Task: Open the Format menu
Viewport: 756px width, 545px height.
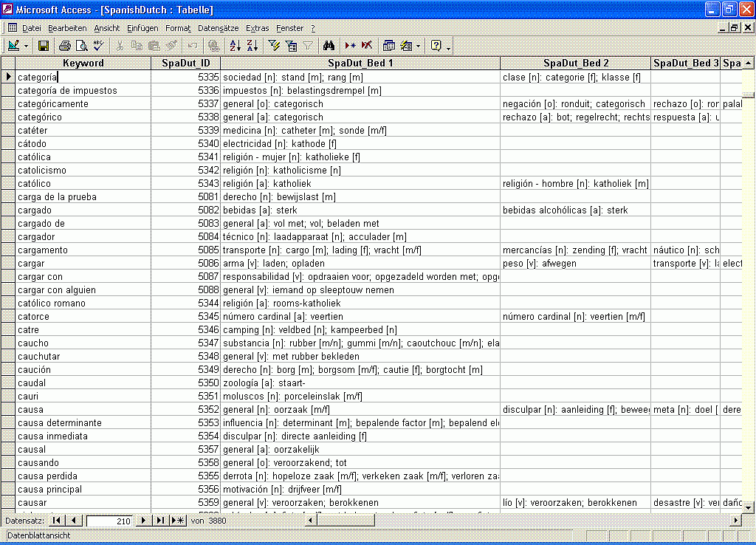Action: (178, 29)
